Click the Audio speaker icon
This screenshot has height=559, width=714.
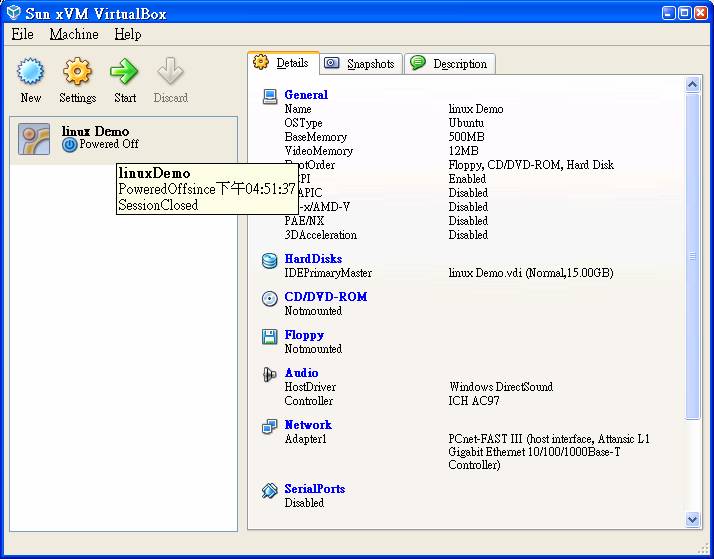tap(270, 375)
